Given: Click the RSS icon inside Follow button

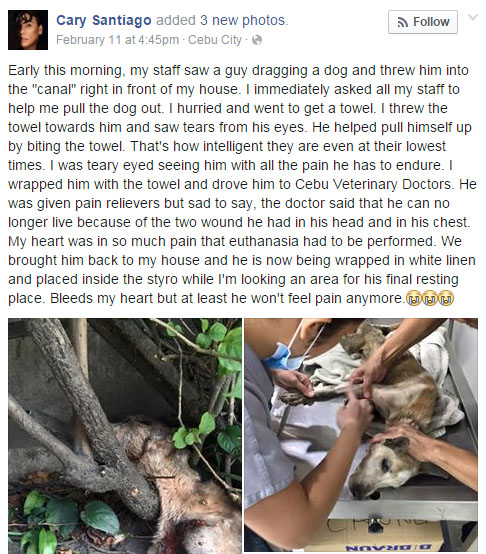Looking at the screenshot, I should (x=403, y=22).
